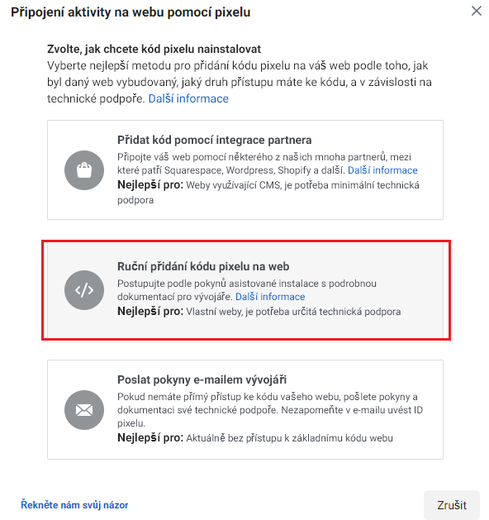Click the Zvolte, jak chcete kód nainstalovat heading
489x520 pixels.
(x=154, y=49)
